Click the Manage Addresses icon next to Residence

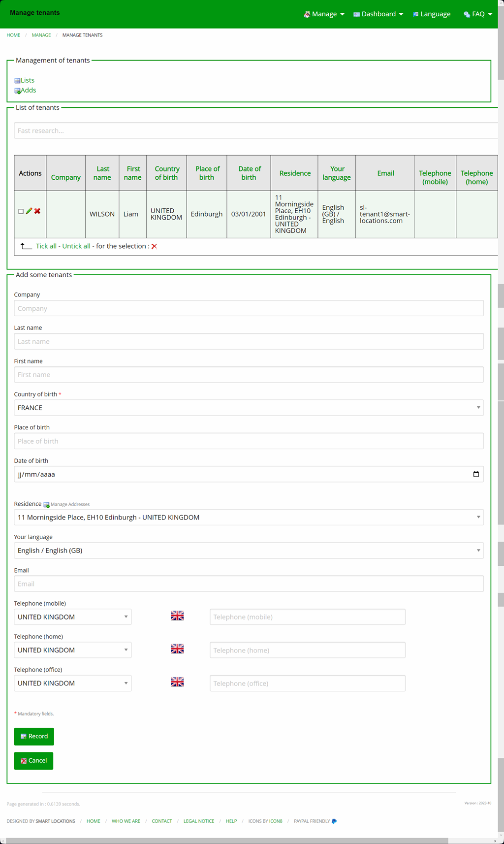[46, 505]
